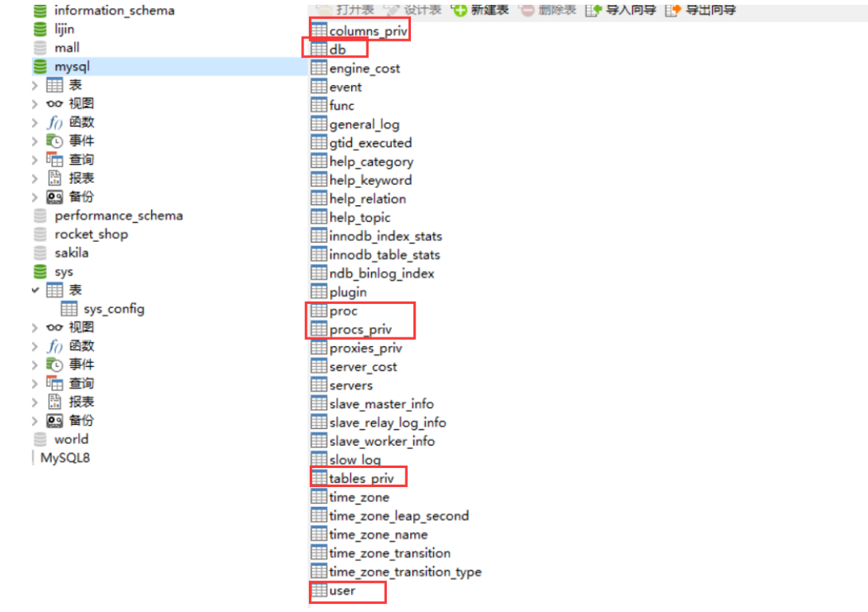Click the performance_schema database icon
This screenshot has height=612, width=868.
tap(40, 215)
